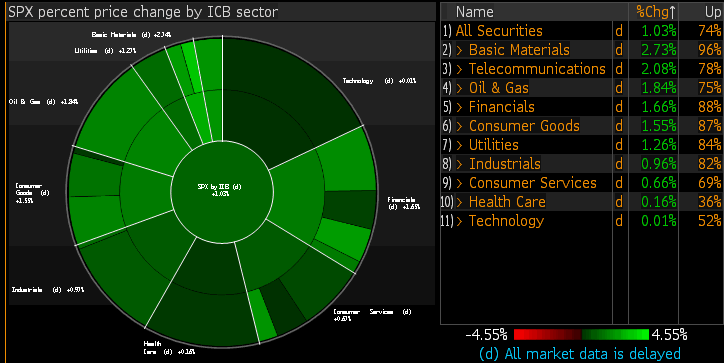This screenshot has height=363, width=724.
Task: Select the All Securities row name
Action: point(499,31)
